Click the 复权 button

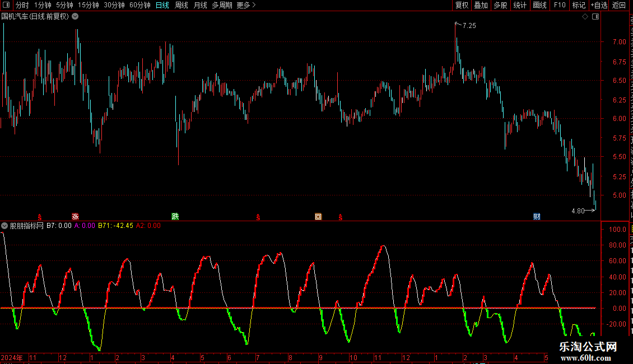(x=462, y=5)
